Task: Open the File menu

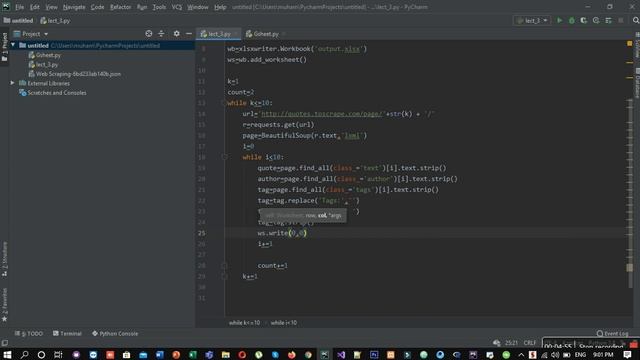Action: pyautogui.click(x=19, y=7)
